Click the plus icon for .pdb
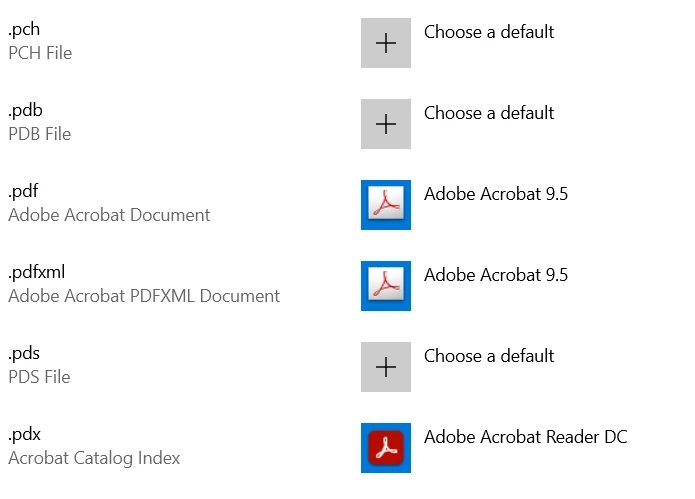This screenshot has height=499, width=695. click(x=386, y=124)
